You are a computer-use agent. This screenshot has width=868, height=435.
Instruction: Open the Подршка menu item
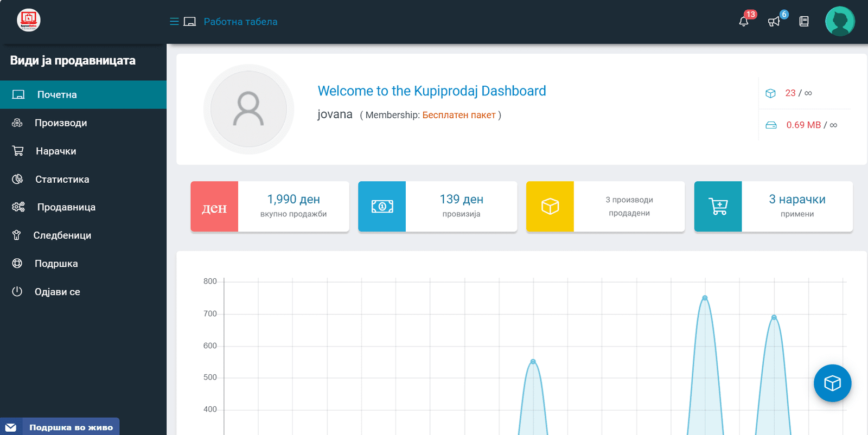pyautogui.click(x=83, y=264)
